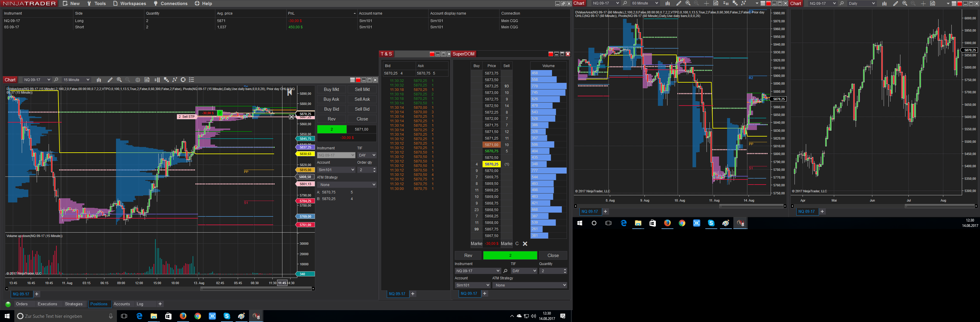This screenshot has width=980, height=322.
Task: Open Data Box icon in 15 Minute chart
Action: pos(147,80)
